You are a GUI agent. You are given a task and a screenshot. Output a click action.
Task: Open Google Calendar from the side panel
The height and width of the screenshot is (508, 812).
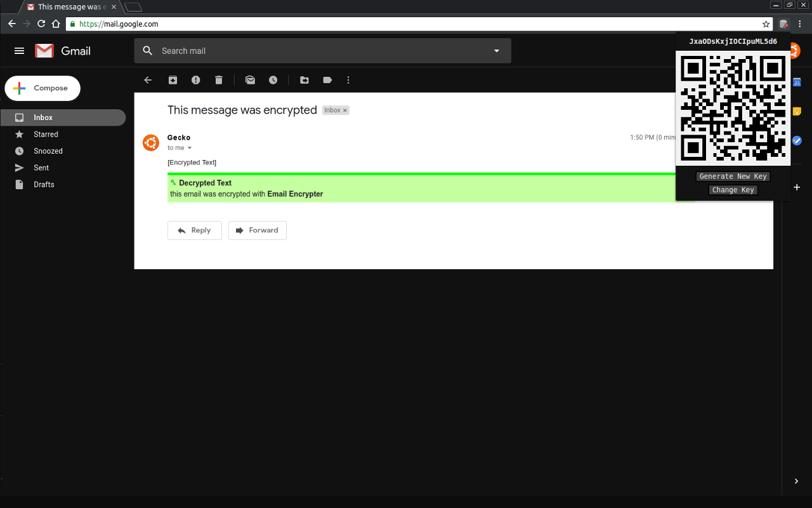[x=796, y=82]
